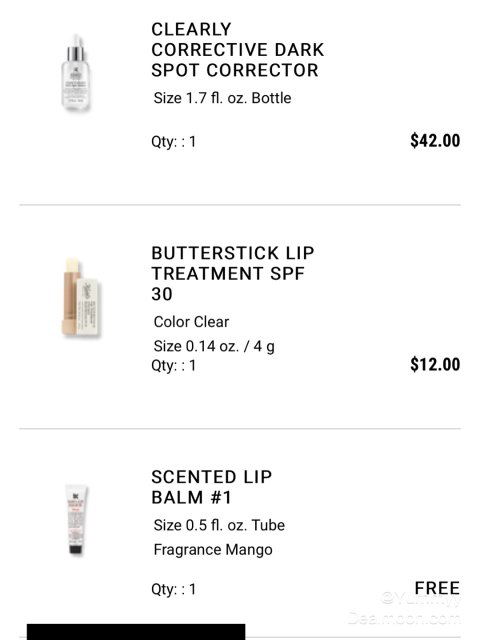Click the Dealmoon.com watermark

tap(404, 618)
